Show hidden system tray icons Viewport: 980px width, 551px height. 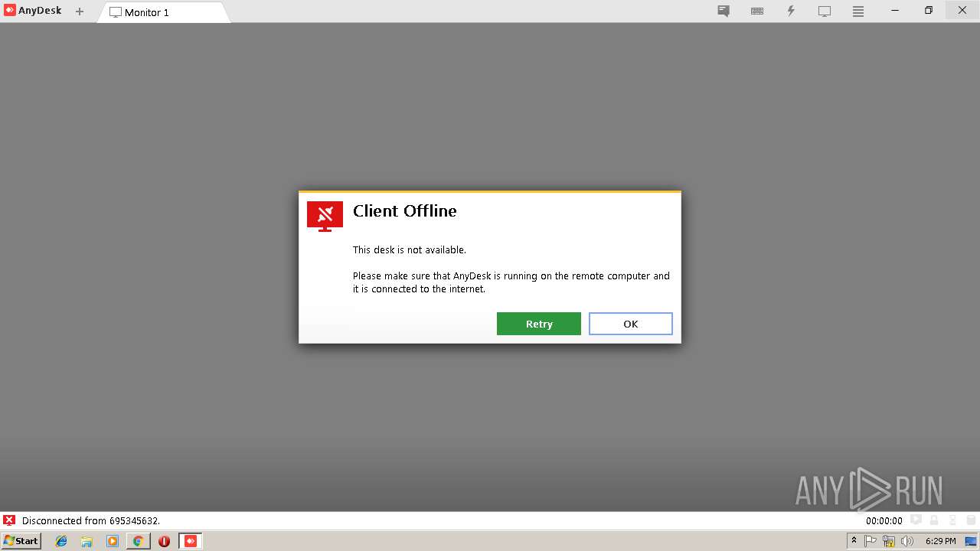click(x=854, y=541)
